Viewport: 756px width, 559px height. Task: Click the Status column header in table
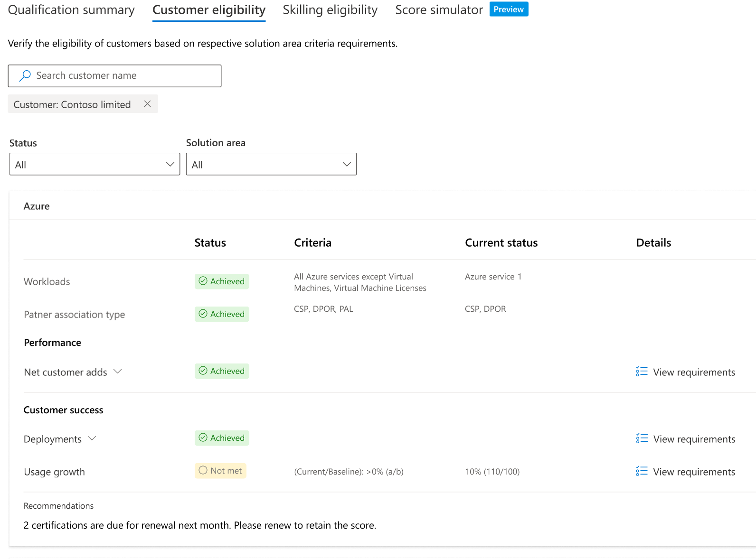coord(210,243)
